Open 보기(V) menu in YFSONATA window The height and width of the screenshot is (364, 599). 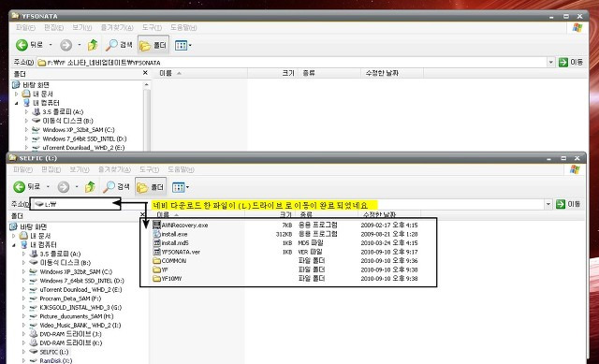click(x=81, y=27)
